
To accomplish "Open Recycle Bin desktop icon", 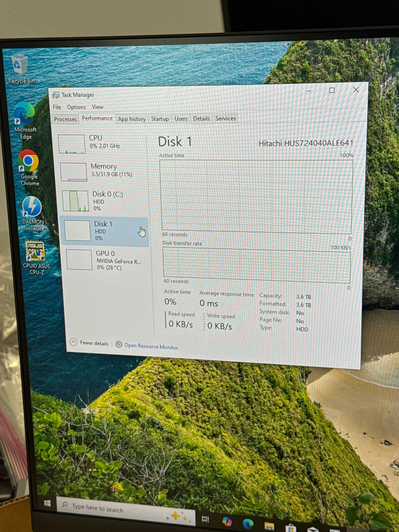I will click(21, 69).
